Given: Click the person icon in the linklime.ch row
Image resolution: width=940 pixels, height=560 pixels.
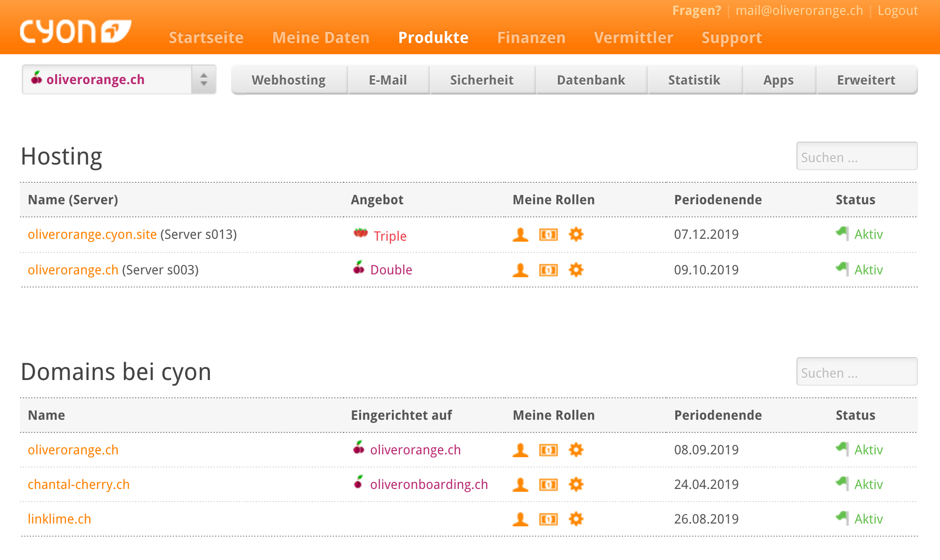Looking at the screenshot, I should coord(520,519).
